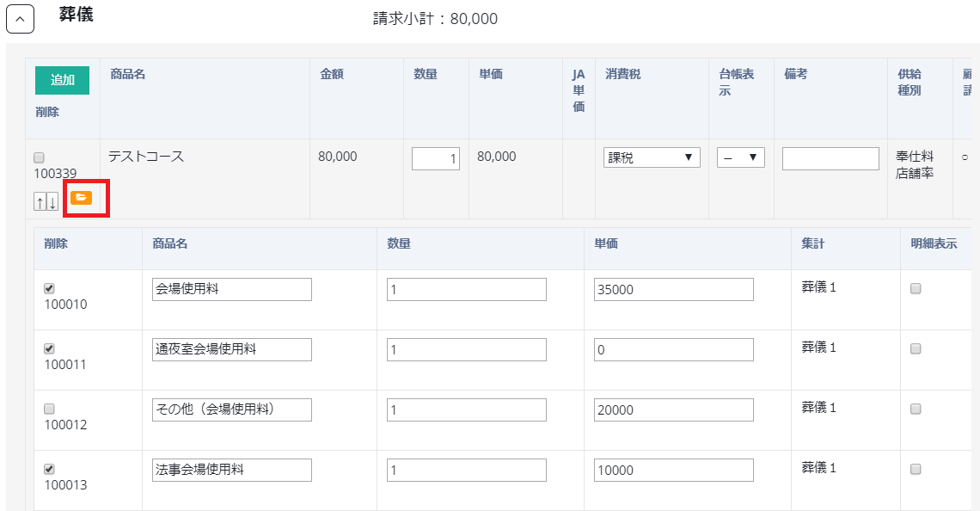Image resolution: width=980 pixels, height=511 pixels.
Task: Check the delete checkbox for 100012
Action: pyautogui.click(x=49, y=409)
